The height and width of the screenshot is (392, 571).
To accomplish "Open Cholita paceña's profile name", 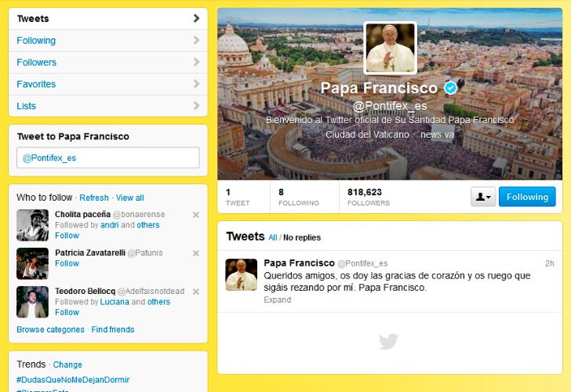I will coord(82,214).
